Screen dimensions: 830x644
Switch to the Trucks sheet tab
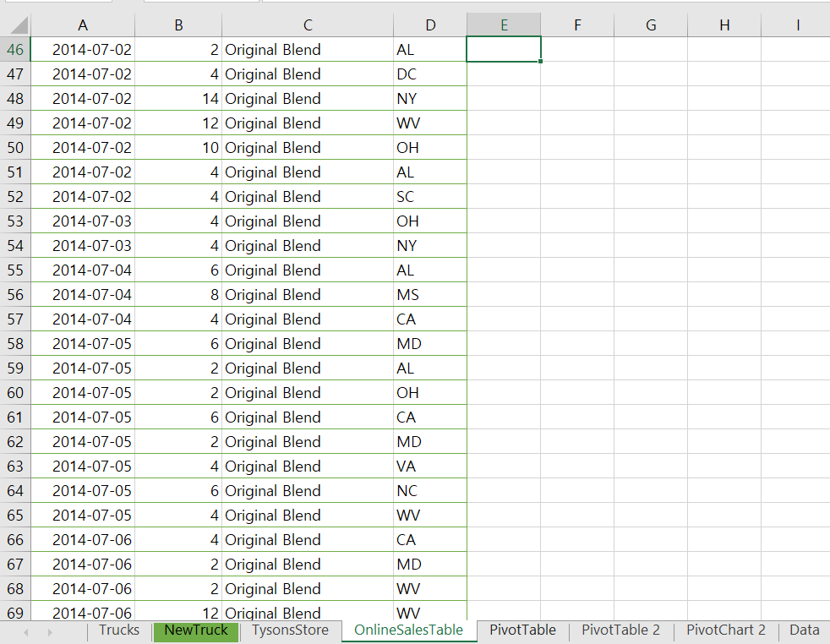pos(118,630)
